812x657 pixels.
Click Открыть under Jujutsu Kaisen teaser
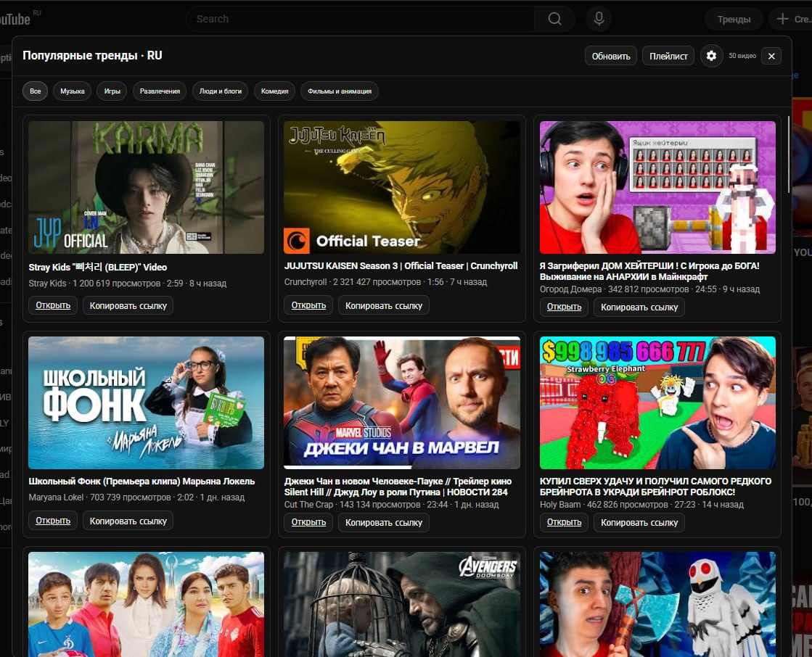(x=308, y=305)
